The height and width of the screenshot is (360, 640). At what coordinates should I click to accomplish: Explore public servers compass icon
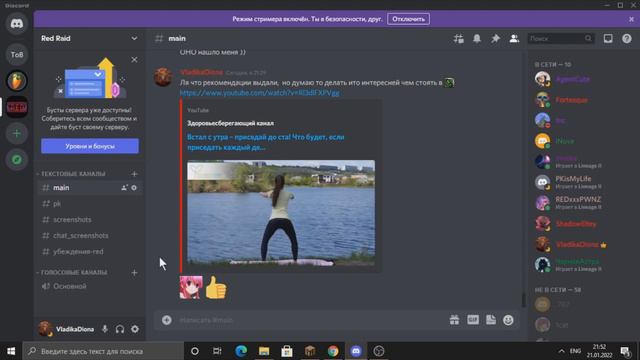pos(17,160)
